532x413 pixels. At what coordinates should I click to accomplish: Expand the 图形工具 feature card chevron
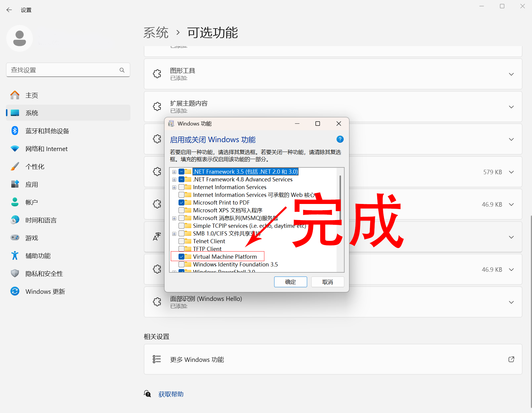[511, 74]
